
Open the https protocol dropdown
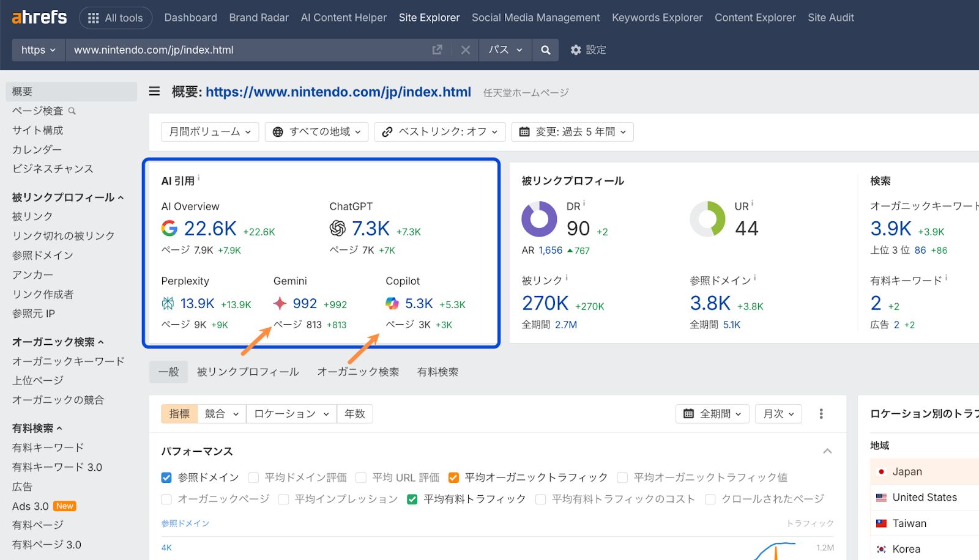coord(38,50)
